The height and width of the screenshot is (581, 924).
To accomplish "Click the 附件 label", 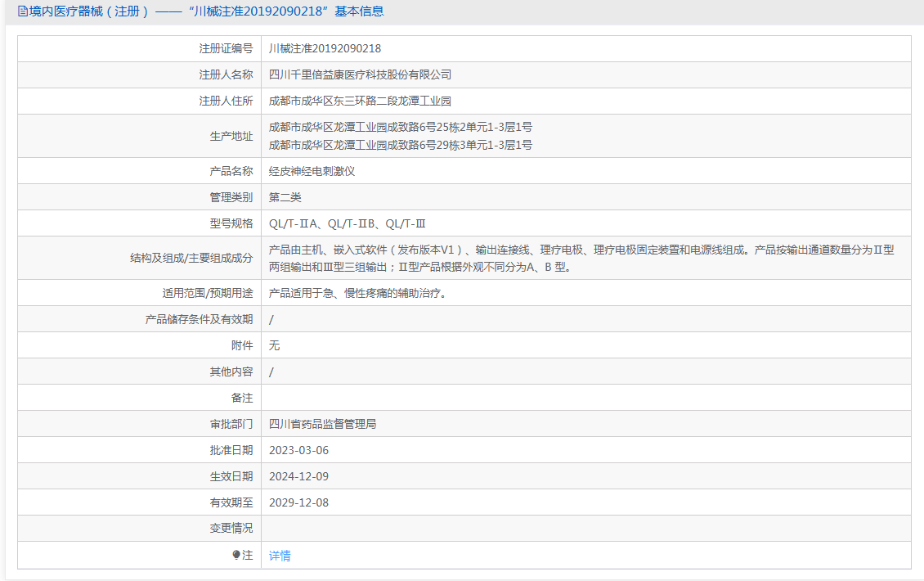I will pos(242,345).
